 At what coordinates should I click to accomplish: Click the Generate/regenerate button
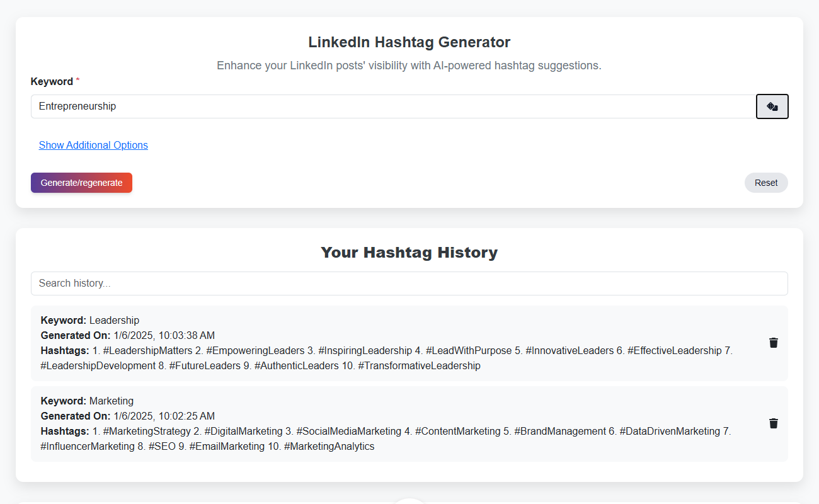(81, 183)
